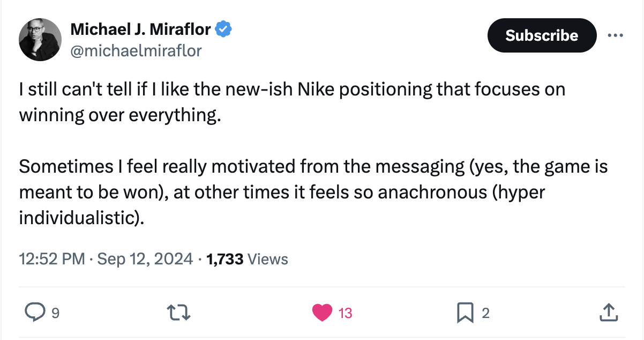Click the bookmark count showing 2
Screen dimensions: 644x340
point(486,313)
